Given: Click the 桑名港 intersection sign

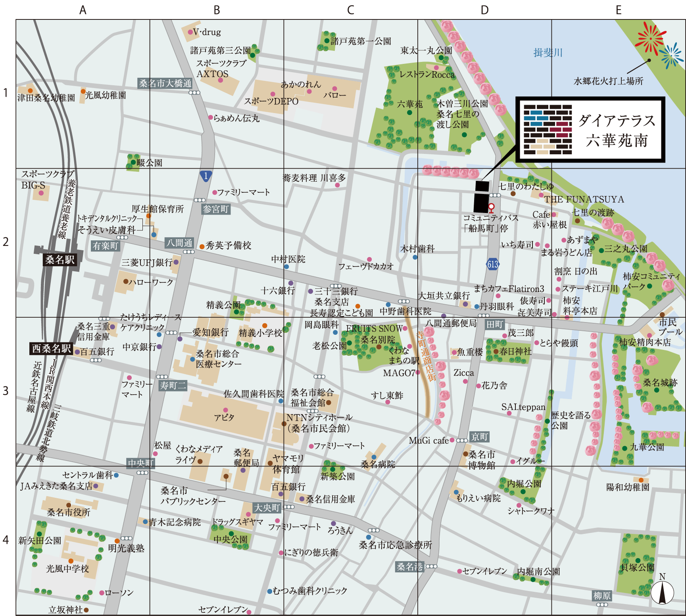Looking at the screenshot, I should (x=410, y=567).
